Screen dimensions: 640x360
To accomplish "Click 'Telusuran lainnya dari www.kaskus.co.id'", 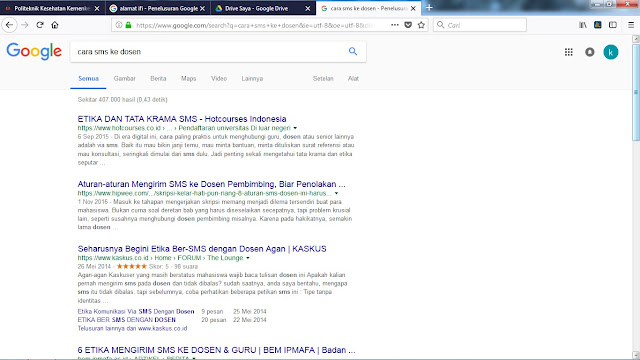I will pos(132,328).
